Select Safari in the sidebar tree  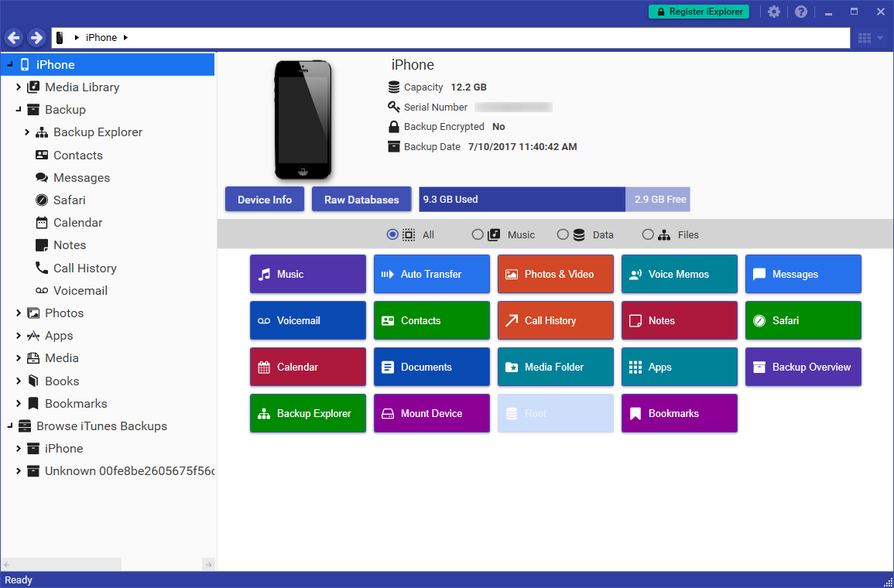tap(70, 200)
